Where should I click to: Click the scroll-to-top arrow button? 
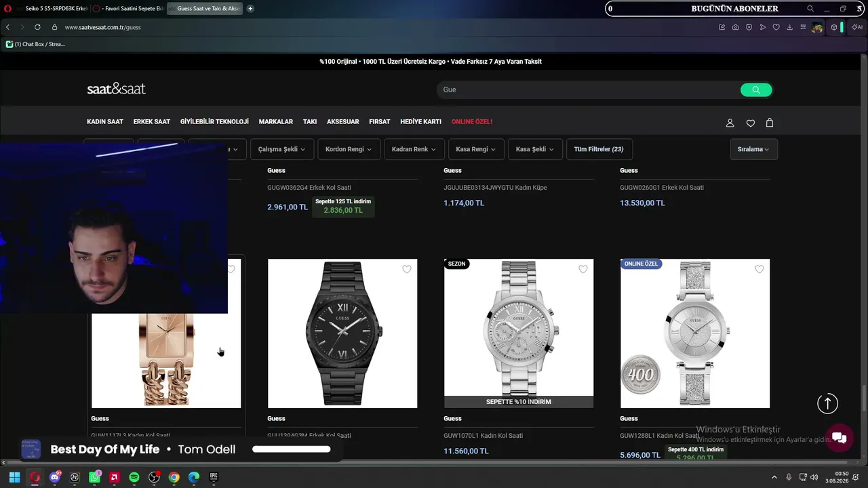tap(827, 403)
